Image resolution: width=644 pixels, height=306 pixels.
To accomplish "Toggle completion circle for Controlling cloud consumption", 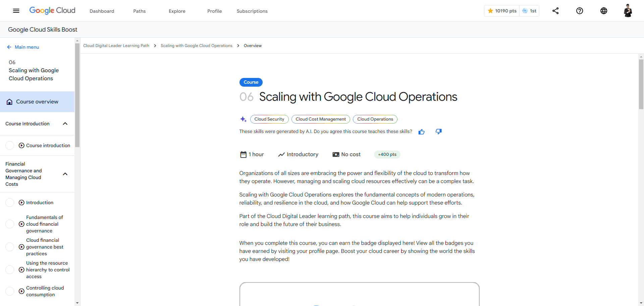I will pyautogui.click(x=10, y=291).
